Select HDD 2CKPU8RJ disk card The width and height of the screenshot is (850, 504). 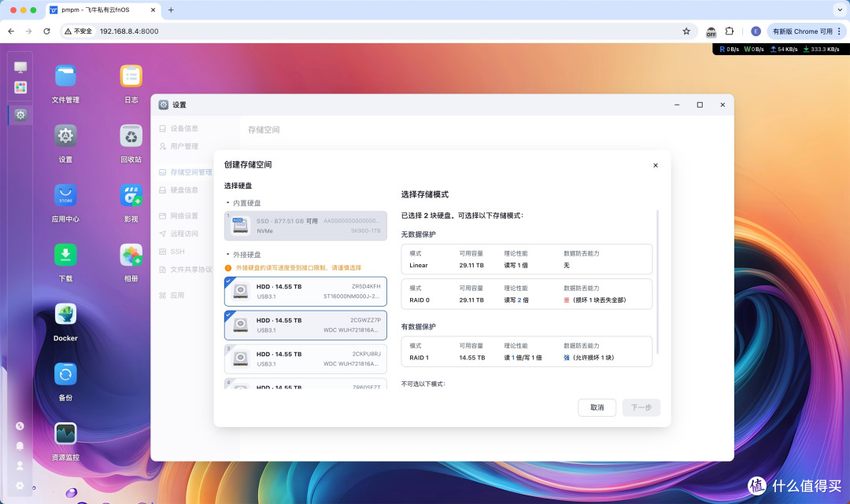click(x=305, y=359)
